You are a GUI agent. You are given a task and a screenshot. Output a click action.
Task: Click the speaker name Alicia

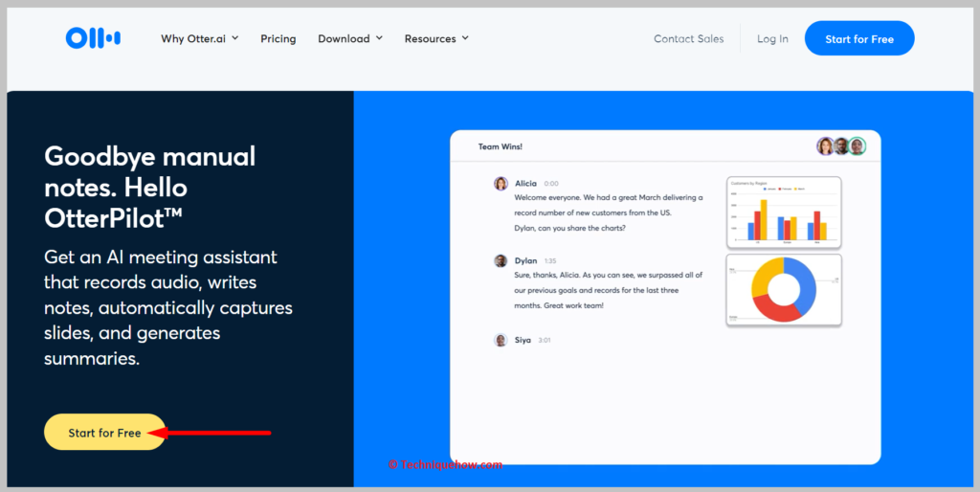[x=525, y=183]
